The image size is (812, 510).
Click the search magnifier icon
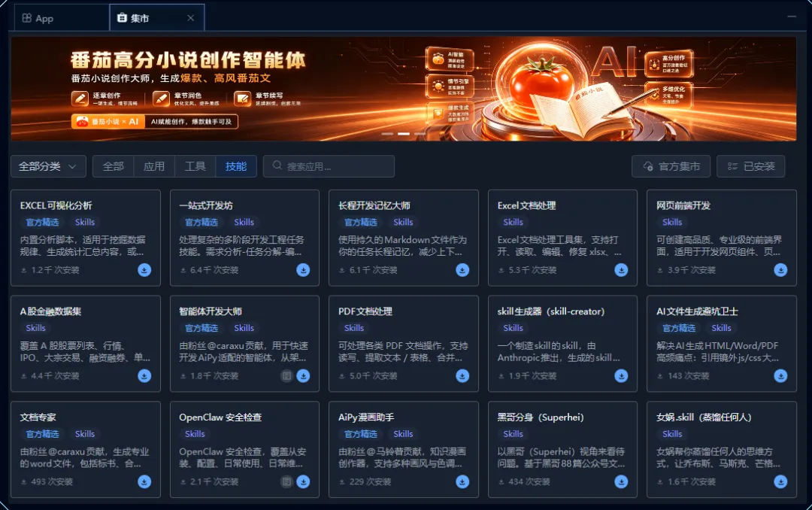pyautogui.click(x=277, y=165)
